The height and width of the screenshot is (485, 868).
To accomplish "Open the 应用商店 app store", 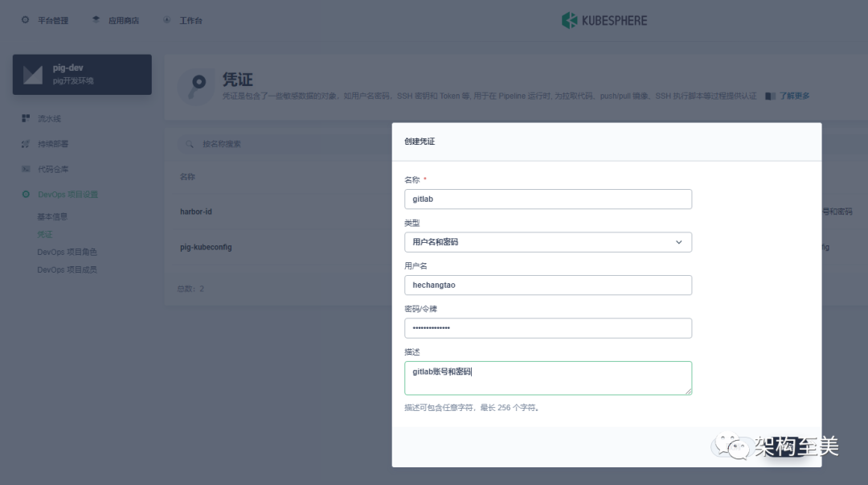I will point(124,20).
